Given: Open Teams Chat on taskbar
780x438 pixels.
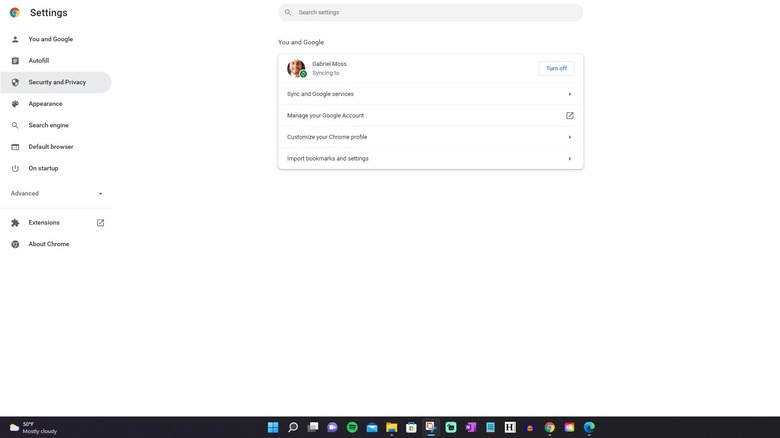Looking at the screenshot, I should [x=332, y=427].
